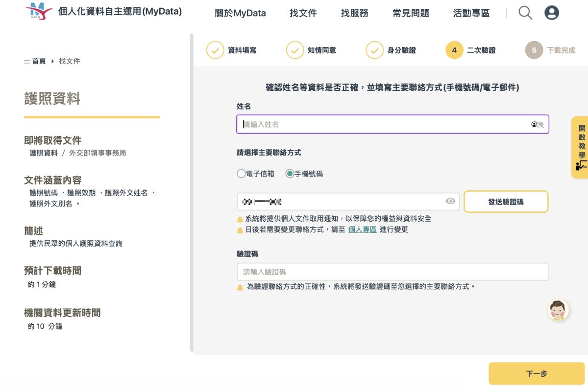Open the 活動專區 menu

pos(471,13)
